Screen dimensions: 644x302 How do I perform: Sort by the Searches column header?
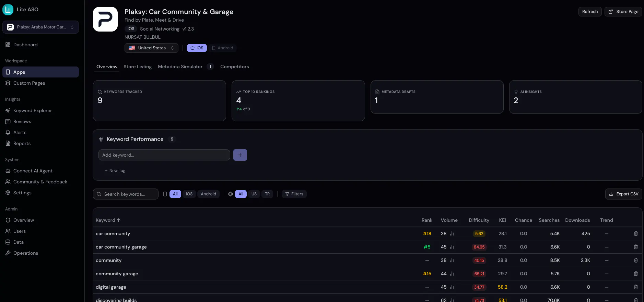click(549, 220)
